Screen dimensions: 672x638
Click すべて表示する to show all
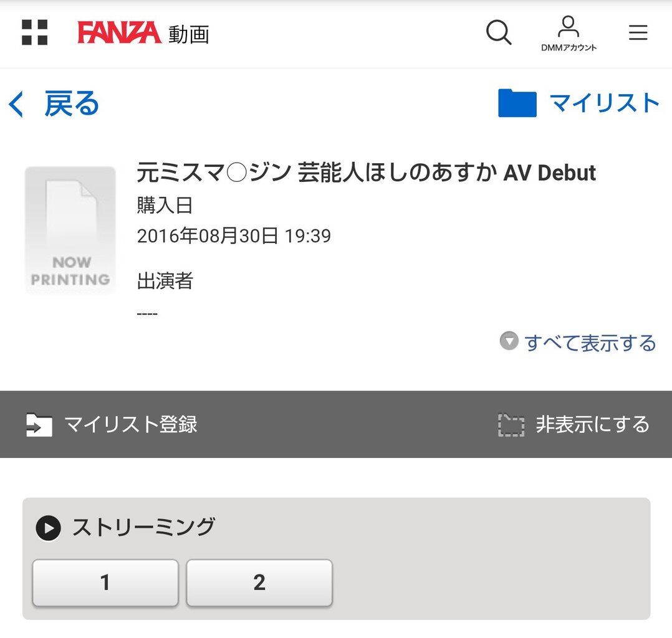590,343
